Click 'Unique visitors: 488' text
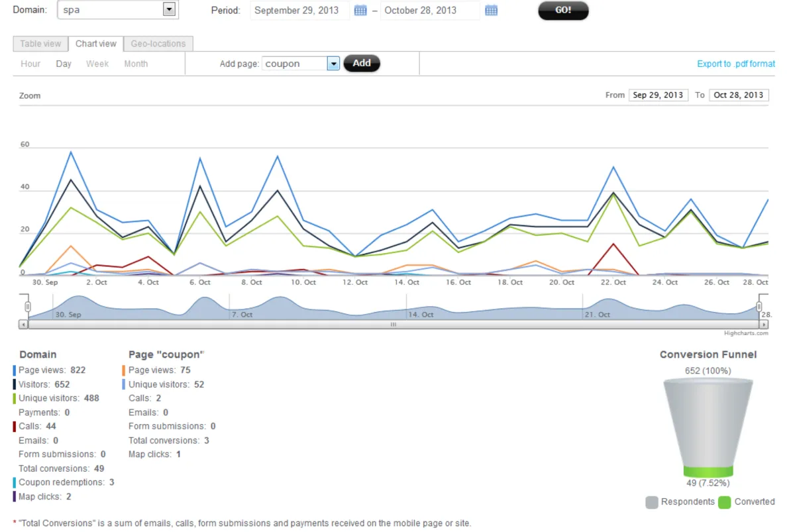 coord(59,398)
